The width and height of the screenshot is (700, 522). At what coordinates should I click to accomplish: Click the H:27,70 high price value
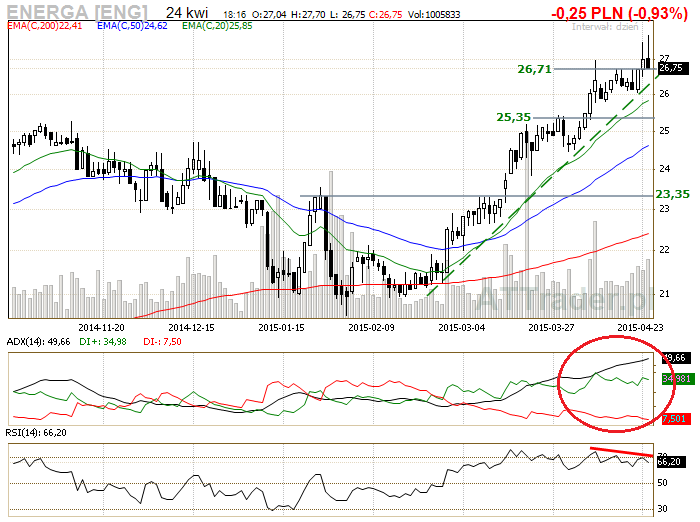[308, 15]
